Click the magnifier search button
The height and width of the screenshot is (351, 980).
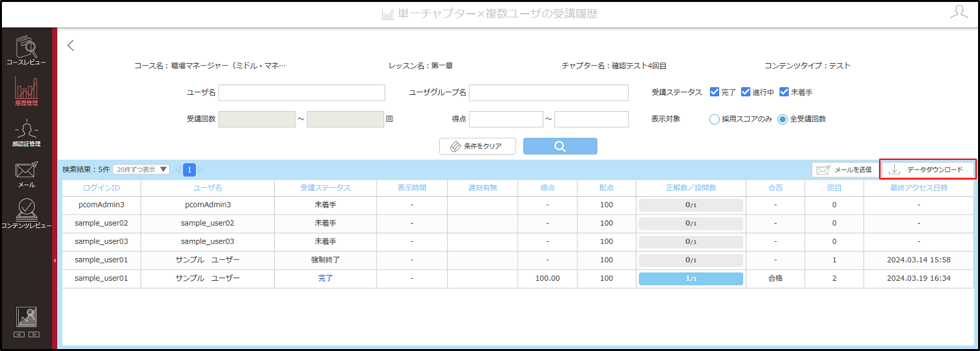click(x=560, y=146)
